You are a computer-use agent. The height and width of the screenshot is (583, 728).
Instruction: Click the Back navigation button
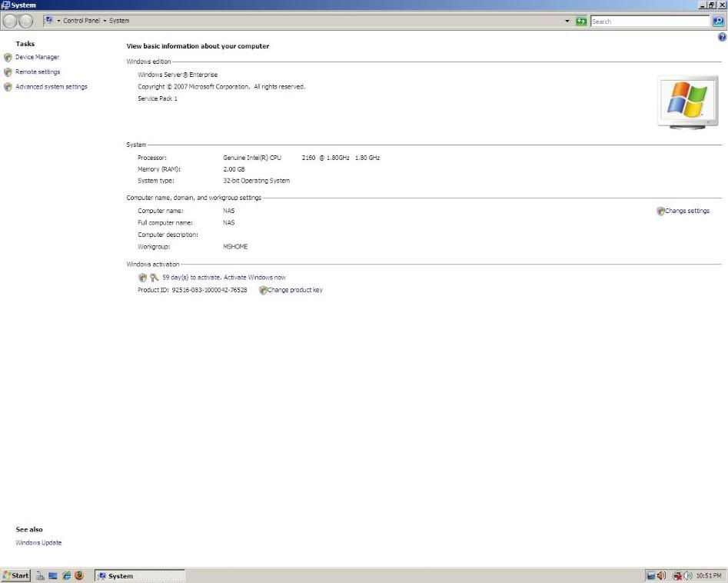[10, 21]
